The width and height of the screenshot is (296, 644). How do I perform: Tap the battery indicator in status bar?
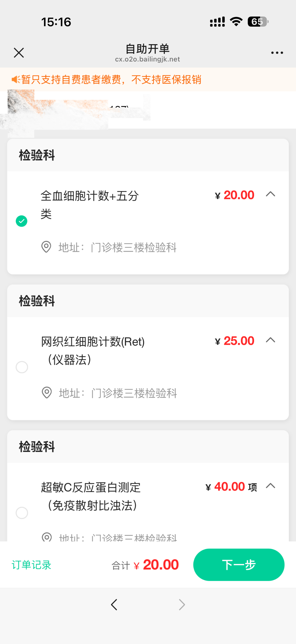258,22
